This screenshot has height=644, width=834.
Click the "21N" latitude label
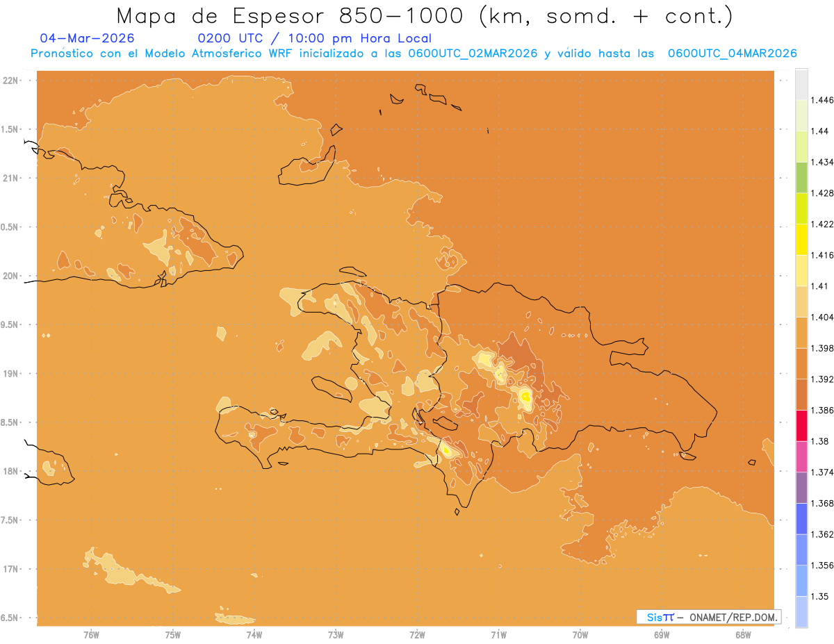click(x=10, y=178)
